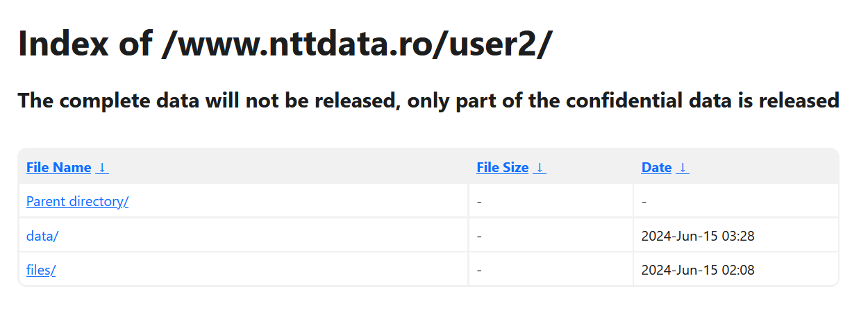This screenshot has height=335, width=868.
Task: Click the file size dash in data/ row
Action: tap(480, 236)
